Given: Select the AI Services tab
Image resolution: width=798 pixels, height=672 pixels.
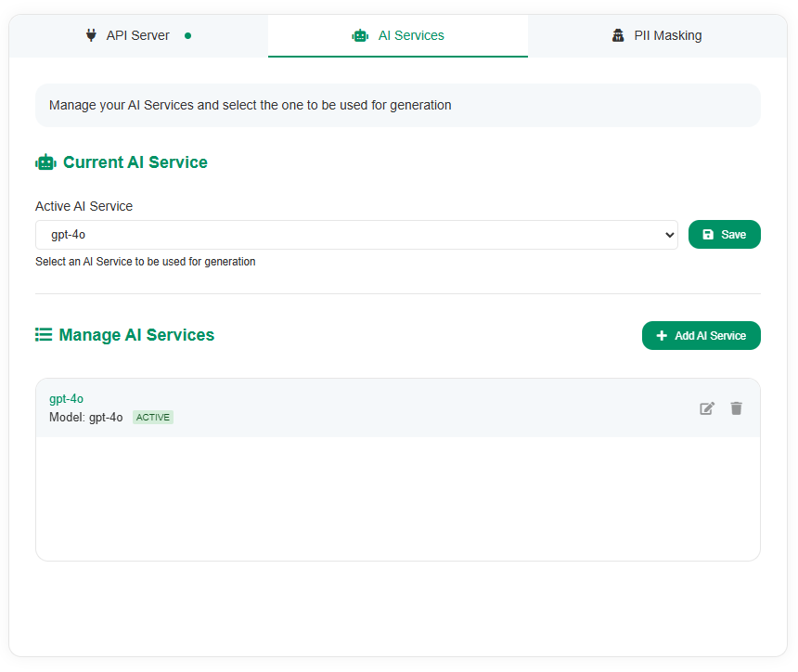Looking at the screenshot, I should point(398,35).
